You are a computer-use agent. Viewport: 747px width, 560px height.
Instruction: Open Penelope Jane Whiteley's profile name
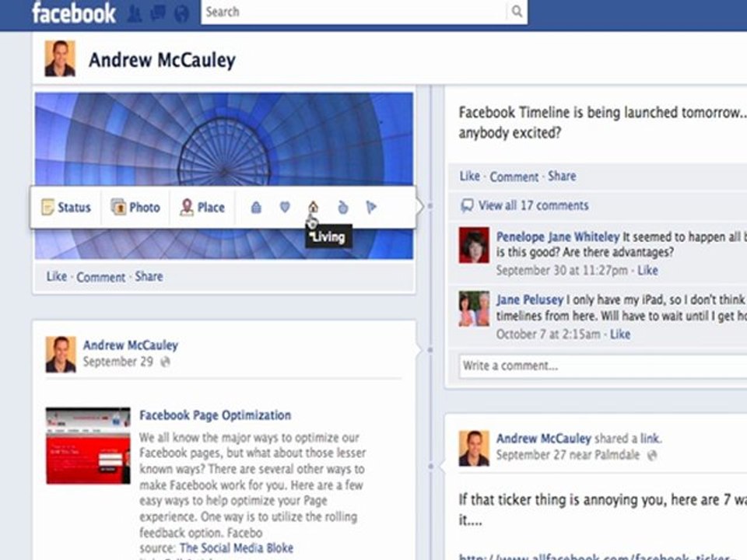coord(558,236)
